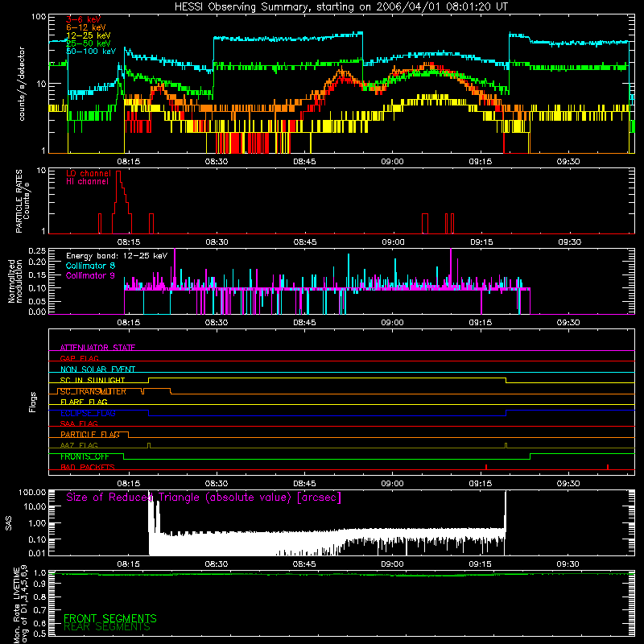Click the 0.9 livetime axis value
Viewport: 644px width, 644px height.
40,585
